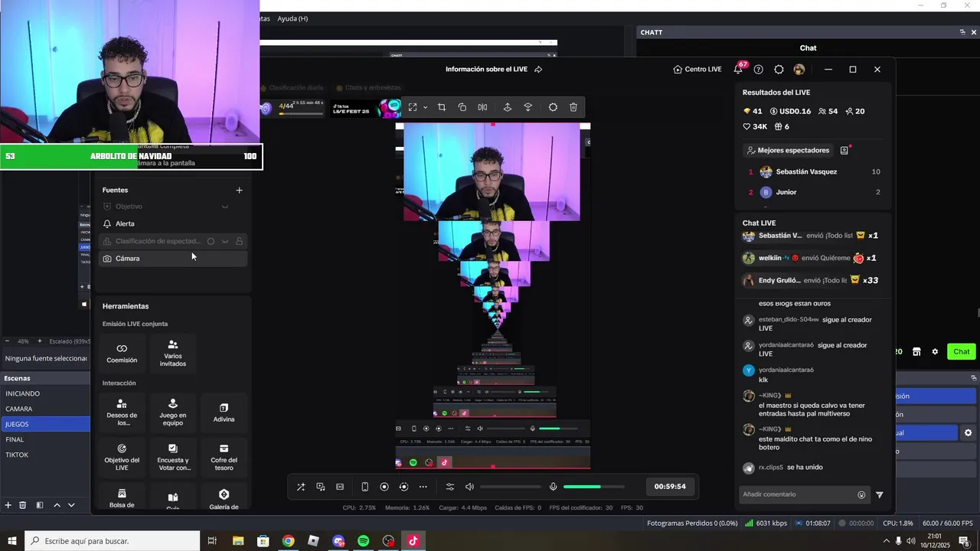980x551 pixels.
Task: Bring the source layer forward
Action: (507, 107)
